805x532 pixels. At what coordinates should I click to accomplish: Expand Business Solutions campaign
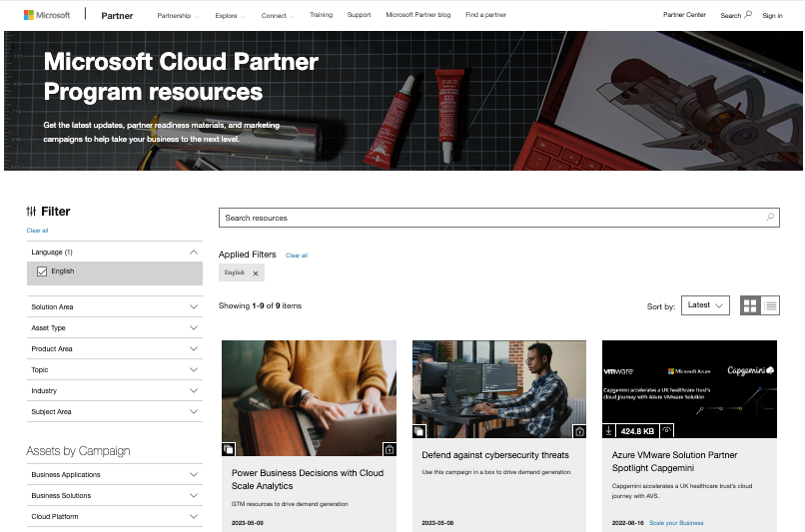pyautogui.click(x=115, y=496)
